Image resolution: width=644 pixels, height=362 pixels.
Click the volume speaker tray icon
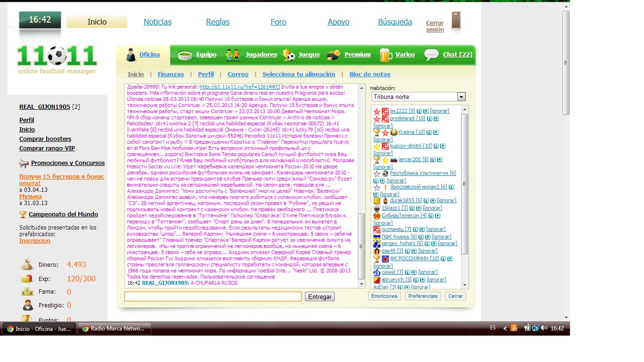544,328
